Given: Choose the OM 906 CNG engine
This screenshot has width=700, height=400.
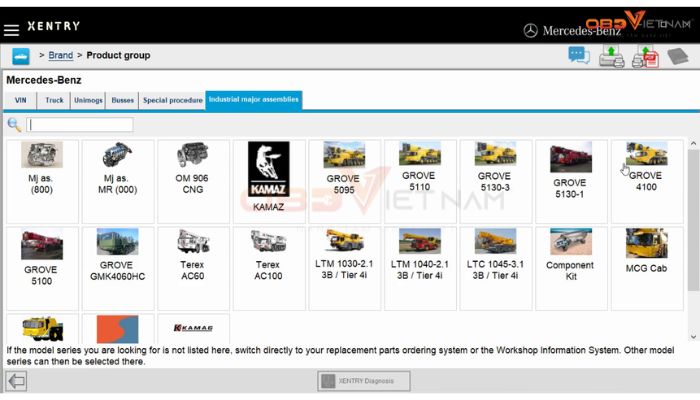Looking at the screenshot, I should (193, 181).
